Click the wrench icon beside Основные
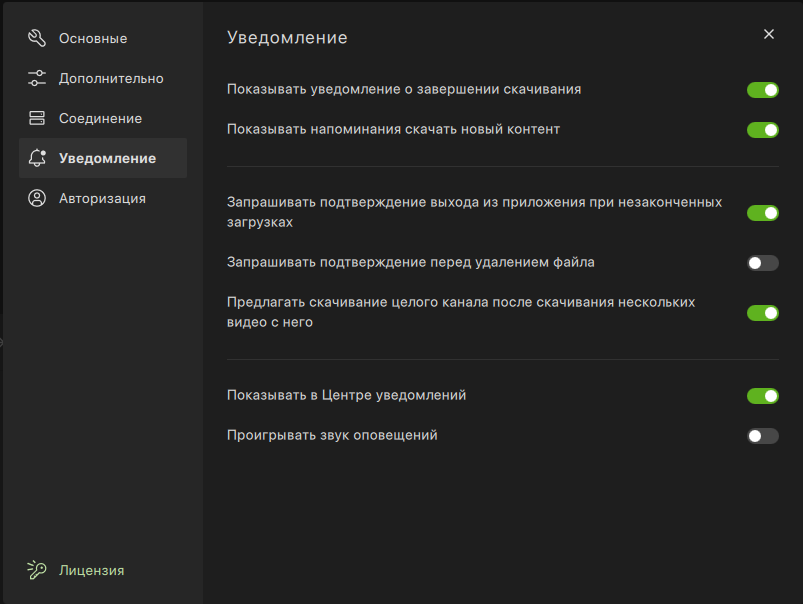 click(x=37, y=39)
